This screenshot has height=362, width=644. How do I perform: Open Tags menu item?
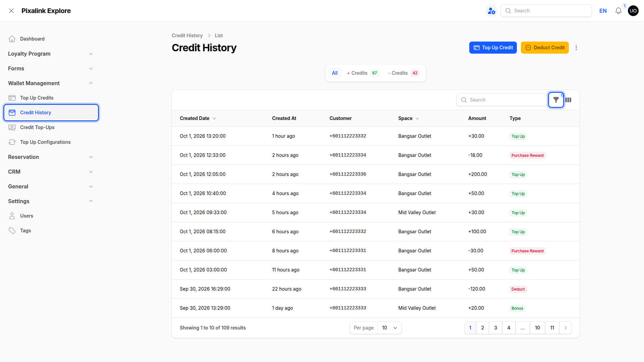[x=51, y=231]
